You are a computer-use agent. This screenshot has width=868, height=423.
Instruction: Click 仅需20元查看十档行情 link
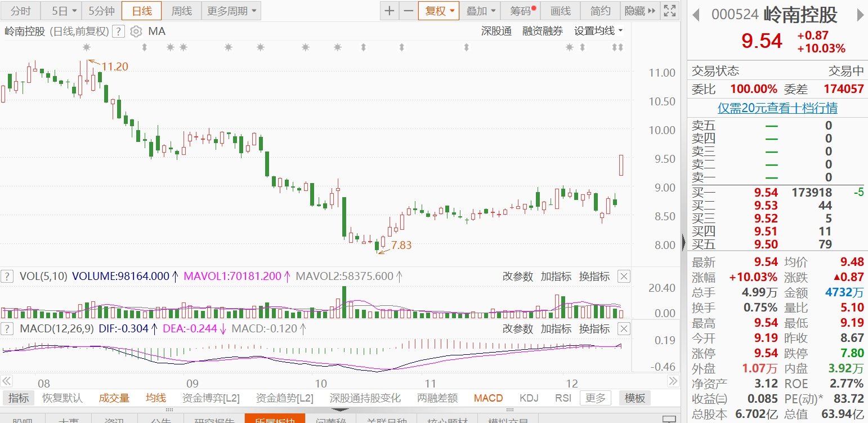(777, 108)
